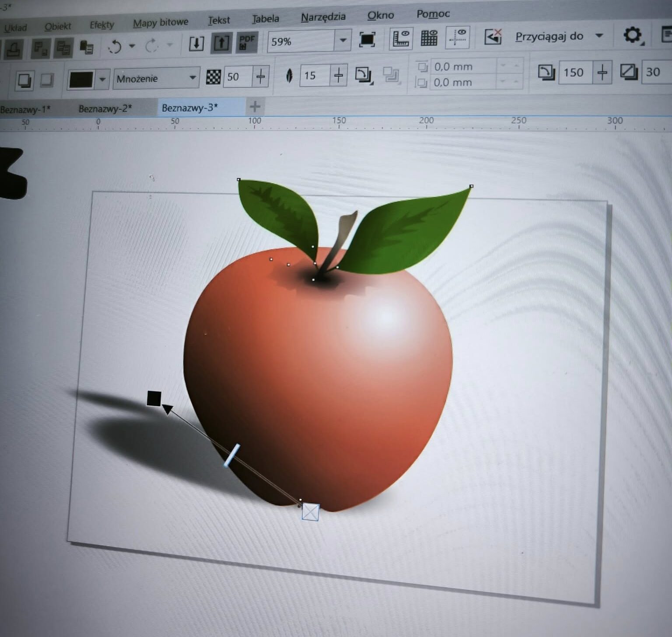
Task: Click the shadow opacity field showing 50
Action: [x=237, y=77]
